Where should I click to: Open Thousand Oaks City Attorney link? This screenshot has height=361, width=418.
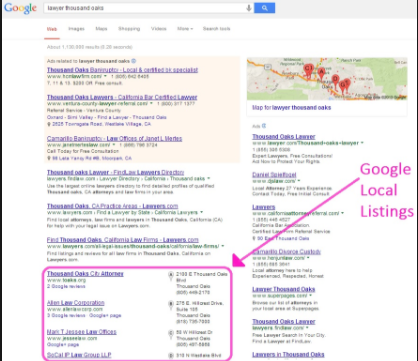tap(85, 274)
